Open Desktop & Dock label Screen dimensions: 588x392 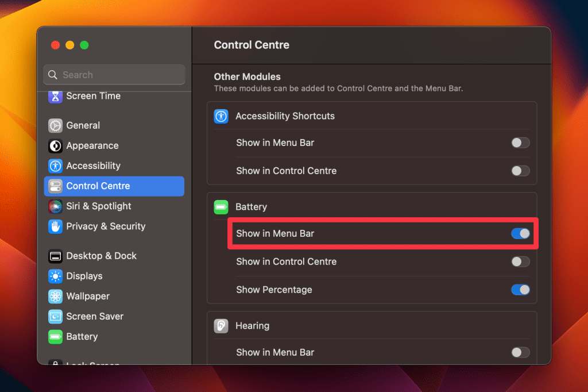click(101, 256)
